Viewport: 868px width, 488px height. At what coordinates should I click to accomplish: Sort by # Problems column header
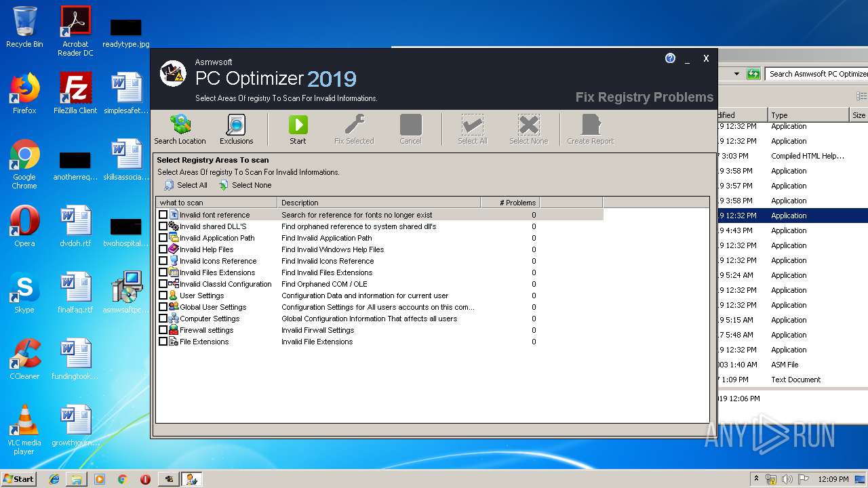coord(510,203)
